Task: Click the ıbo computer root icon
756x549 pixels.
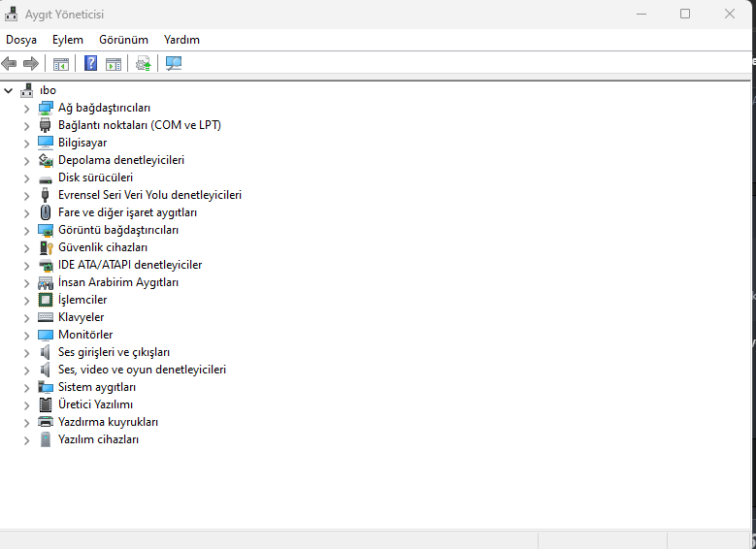Action: coord(27,90)
